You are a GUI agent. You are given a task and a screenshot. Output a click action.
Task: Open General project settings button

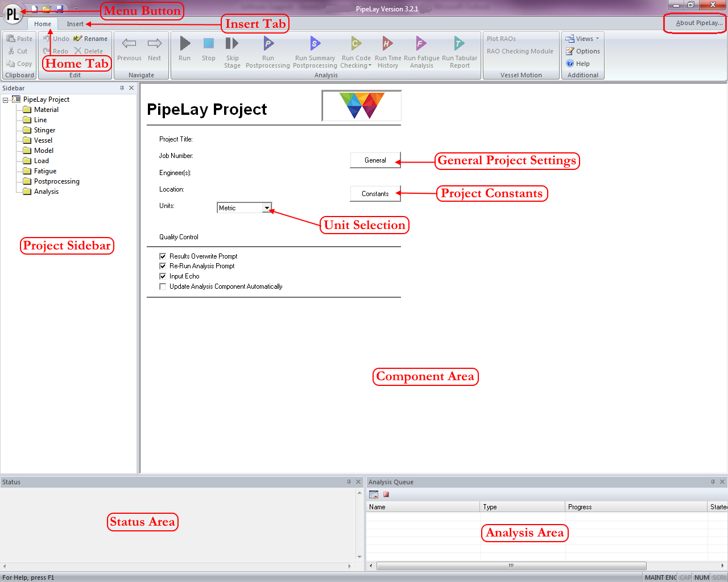(375, 160)
